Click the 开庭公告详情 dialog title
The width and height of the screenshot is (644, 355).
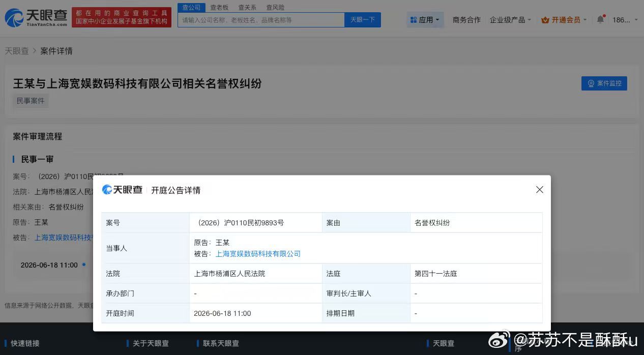[x=176, y=190]
